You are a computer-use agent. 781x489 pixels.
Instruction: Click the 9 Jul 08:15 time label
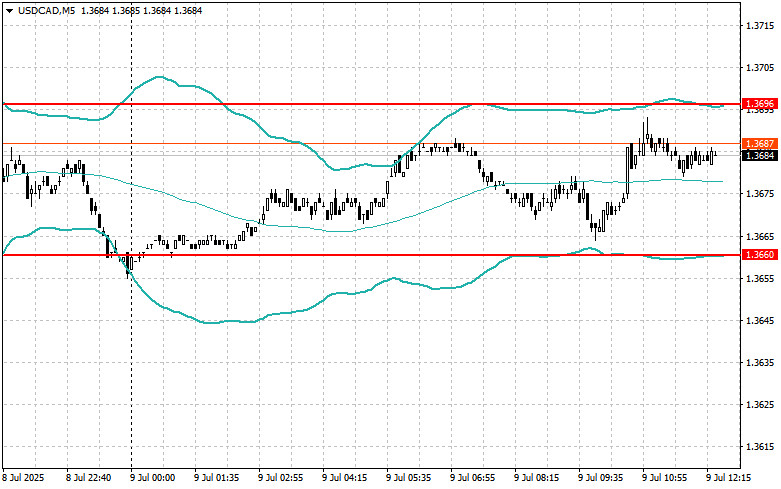[x=536, y=478]
